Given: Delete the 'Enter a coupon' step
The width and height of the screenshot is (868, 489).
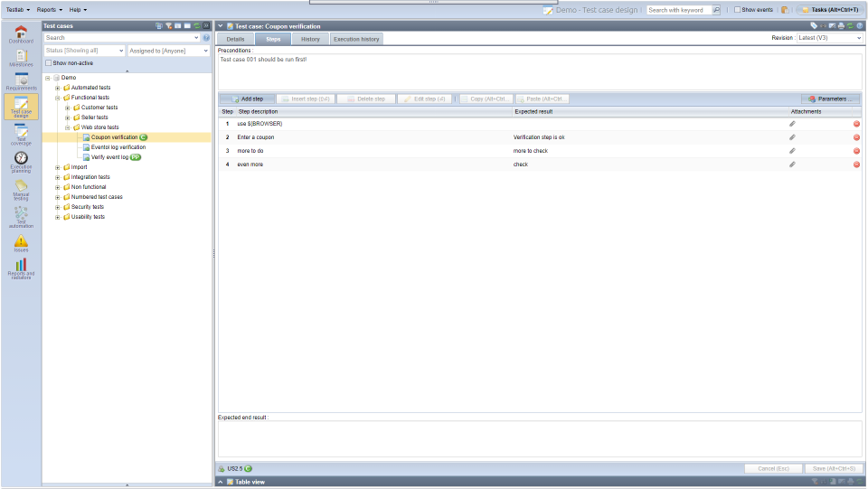Looking at the screenshot, I should (856, 137).
